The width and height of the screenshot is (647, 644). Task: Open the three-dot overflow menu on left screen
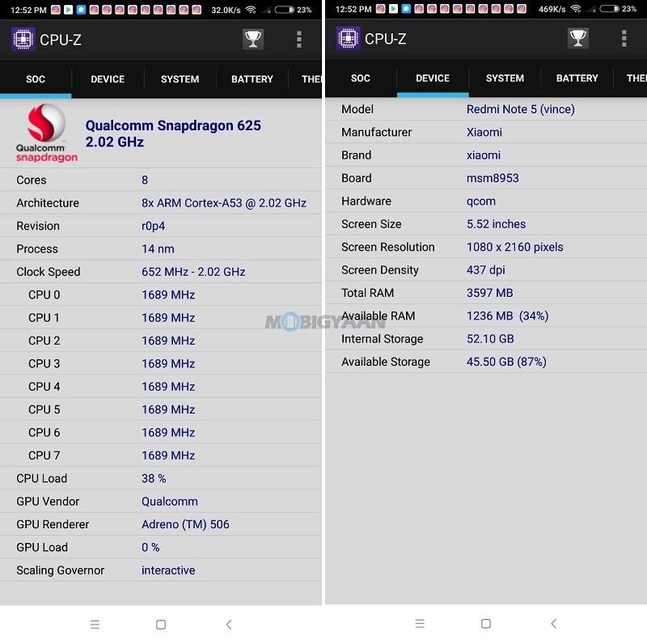click(x=299, y=40)
